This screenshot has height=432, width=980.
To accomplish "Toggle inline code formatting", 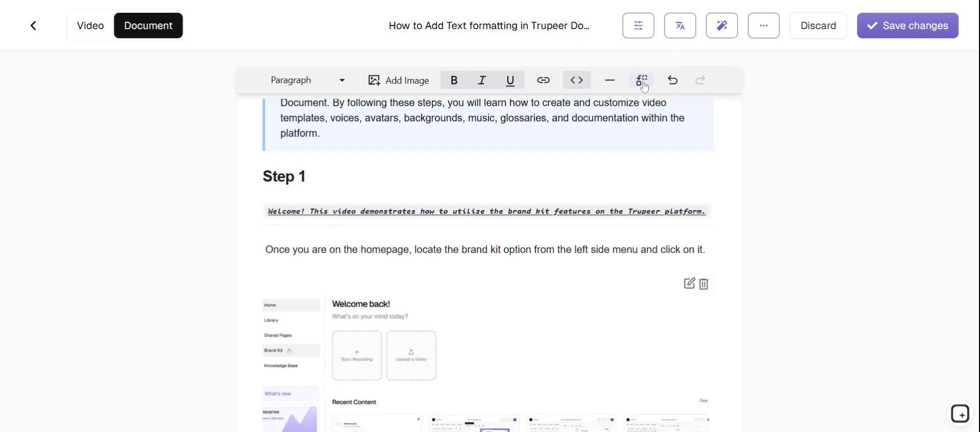I will click(577, 80).
